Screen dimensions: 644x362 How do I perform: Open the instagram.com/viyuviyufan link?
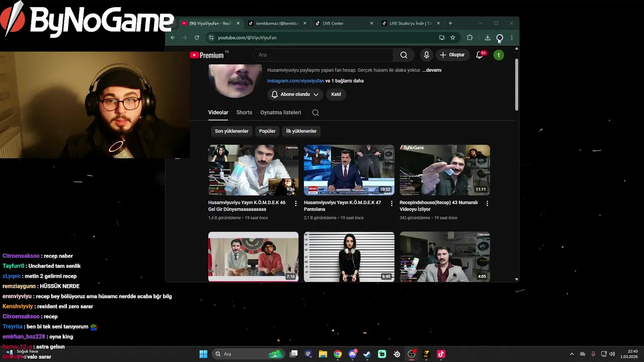point(295,81)
